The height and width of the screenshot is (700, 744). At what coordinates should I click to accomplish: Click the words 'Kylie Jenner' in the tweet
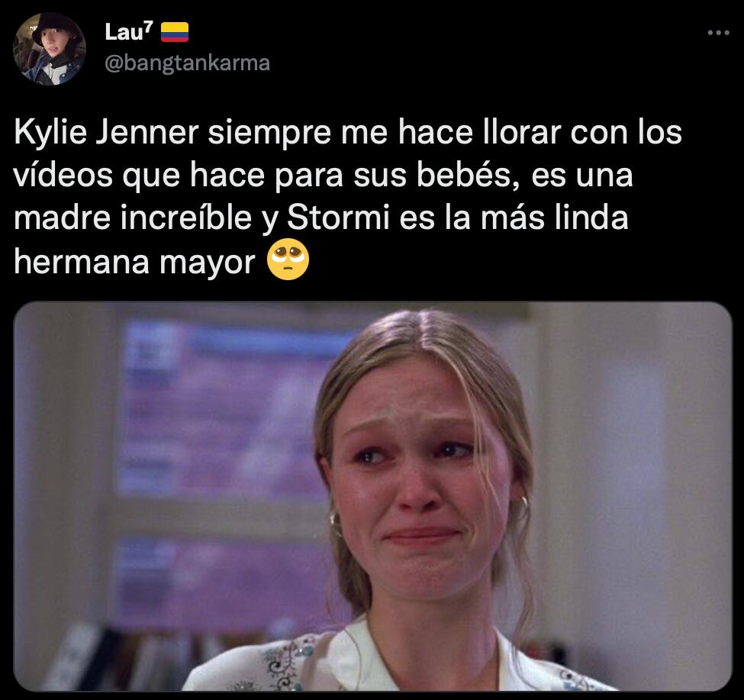(x=106, y=132)
